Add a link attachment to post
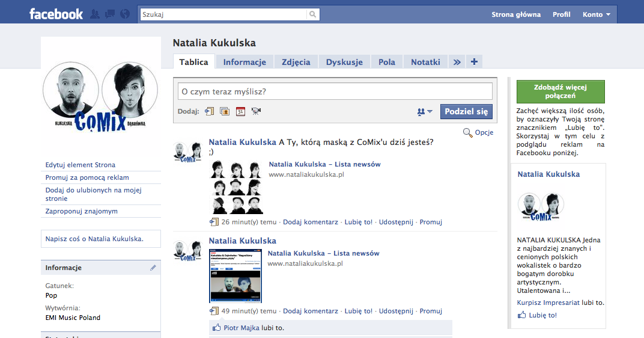This screenshot has height=338, width=644. pyautogui.click(x=210, y=111)
